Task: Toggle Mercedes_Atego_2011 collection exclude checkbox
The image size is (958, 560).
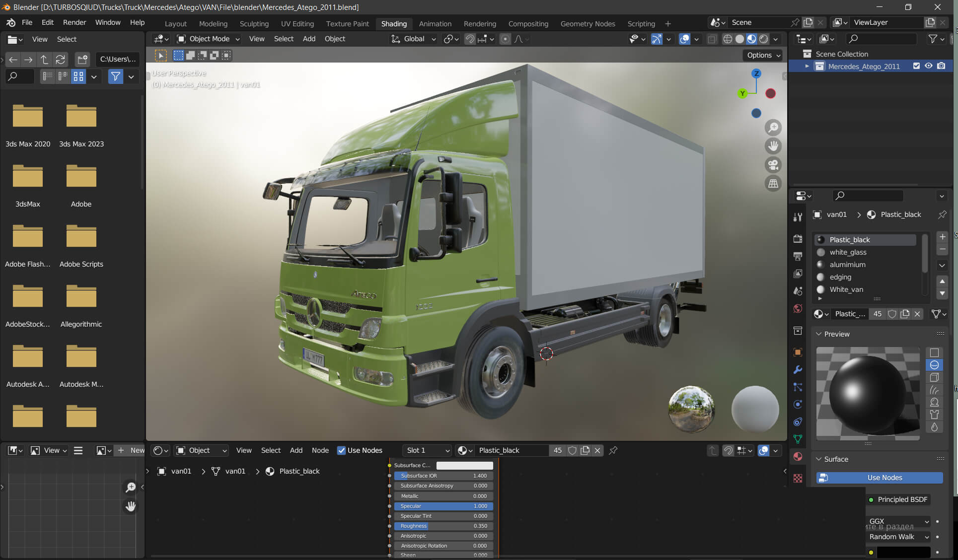Action: tap(916, 66)
